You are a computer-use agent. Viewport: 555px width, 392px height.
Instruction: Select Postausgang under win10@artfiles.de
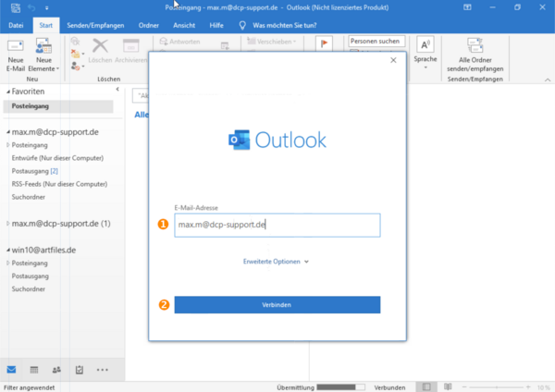[x=31, y=276]
